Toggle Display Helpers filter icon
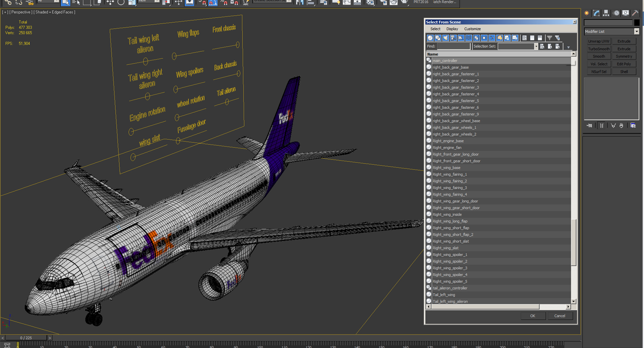The height and width of the screenshot is (348, 644). pyautogui.click(x=461, y=38)
